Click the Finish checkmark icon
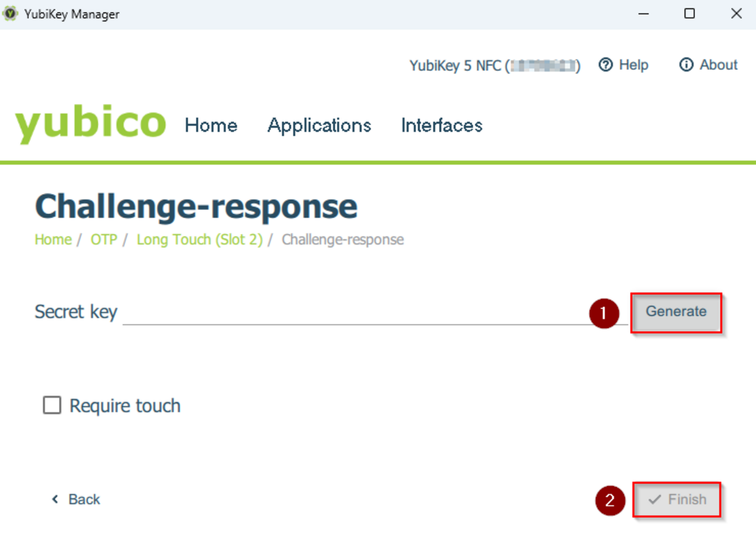Viewport: 756px width, 540px height. coord(655,499)
